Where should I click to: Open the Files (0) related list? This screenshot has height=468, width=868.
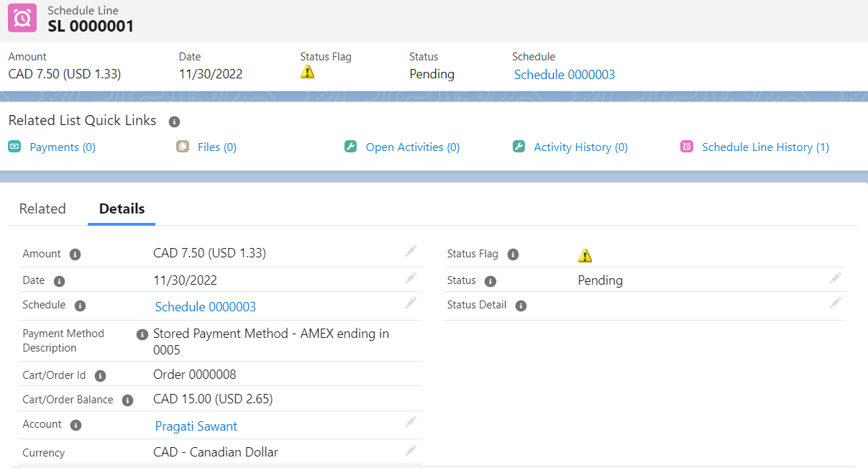216,147
